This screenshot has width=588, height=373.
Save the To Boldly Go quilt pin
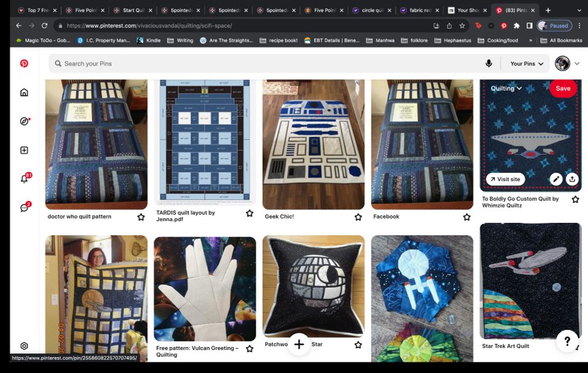click(x=563, y=89)
